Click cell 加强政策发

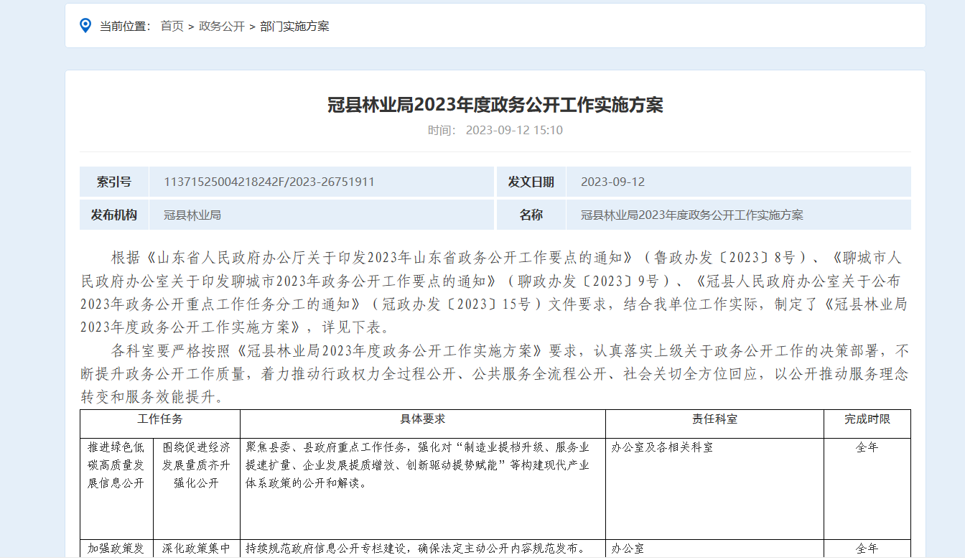coord(116,549)
